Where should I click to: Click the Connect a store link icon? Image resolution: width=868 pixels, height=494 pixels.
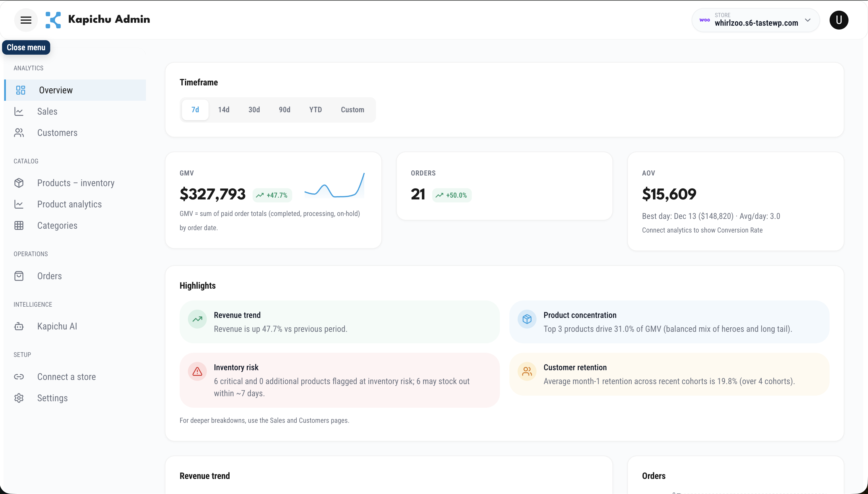[19, 377]
